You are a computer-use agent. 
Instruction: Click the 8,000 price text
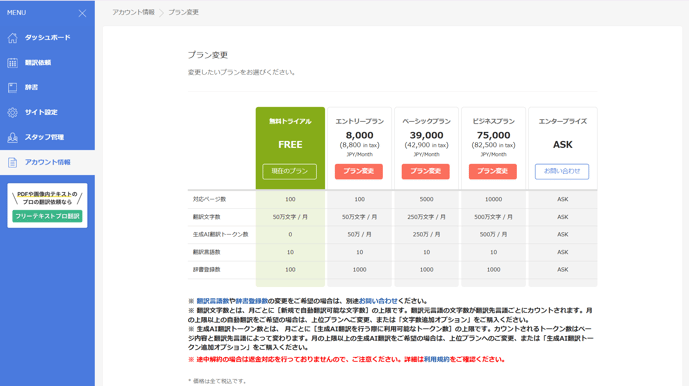[x=359, y=135]
